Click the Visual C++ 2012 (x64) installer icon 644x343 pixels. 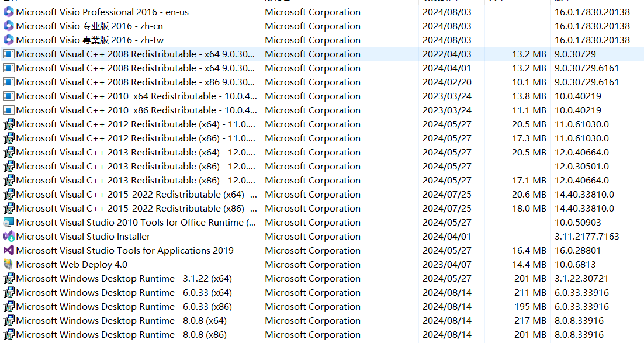pos(9,124)
